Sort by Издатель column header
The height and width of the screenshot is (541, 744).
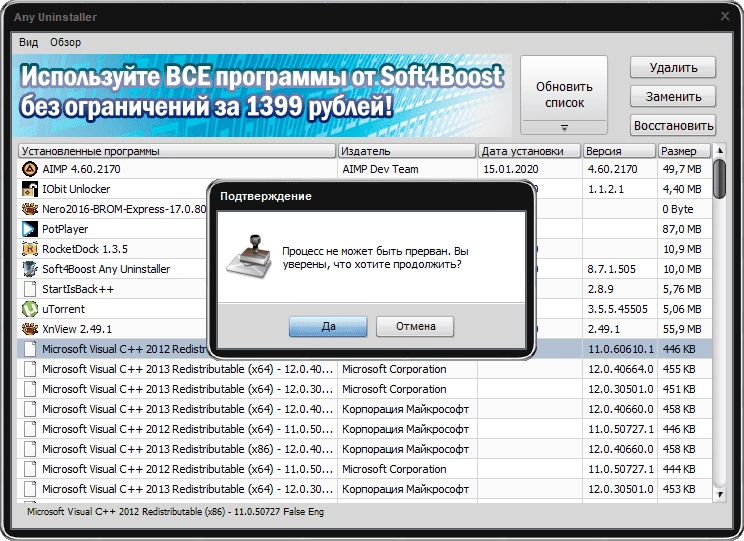(x=407, y=151)
